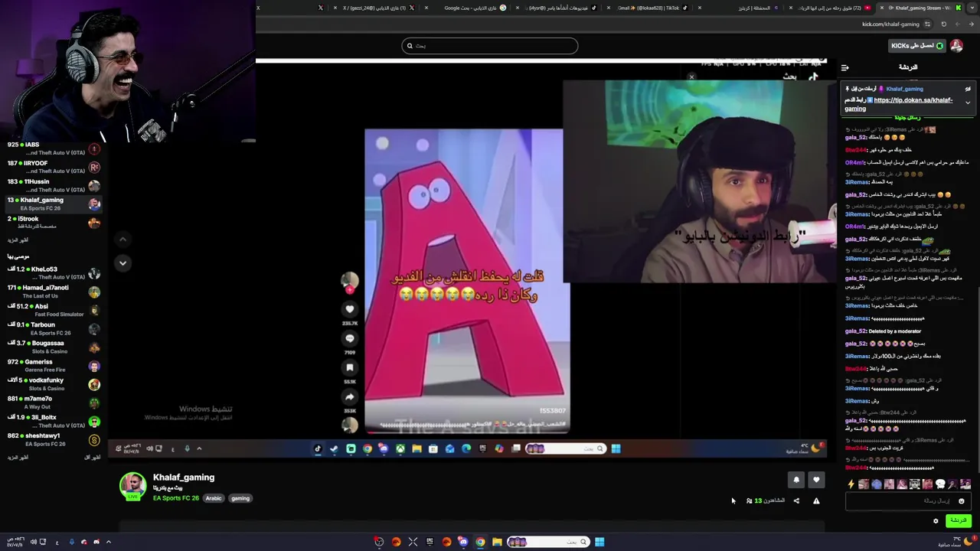Open the IIRYOOF channel in the sidebar
This screenshot has height=551, width=980.
click(x=54, y=167)
